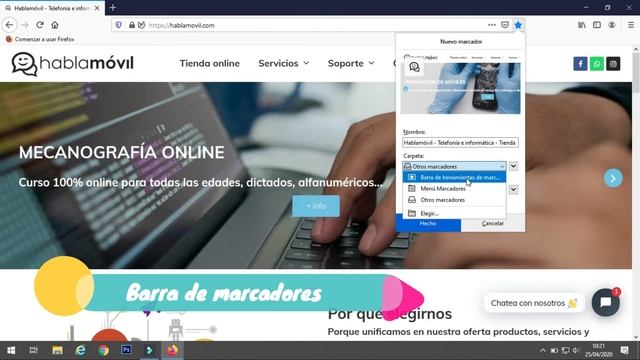
Task: Launch Chrome from taskbar
Action: pyautogui.click(x=103, y=350)
